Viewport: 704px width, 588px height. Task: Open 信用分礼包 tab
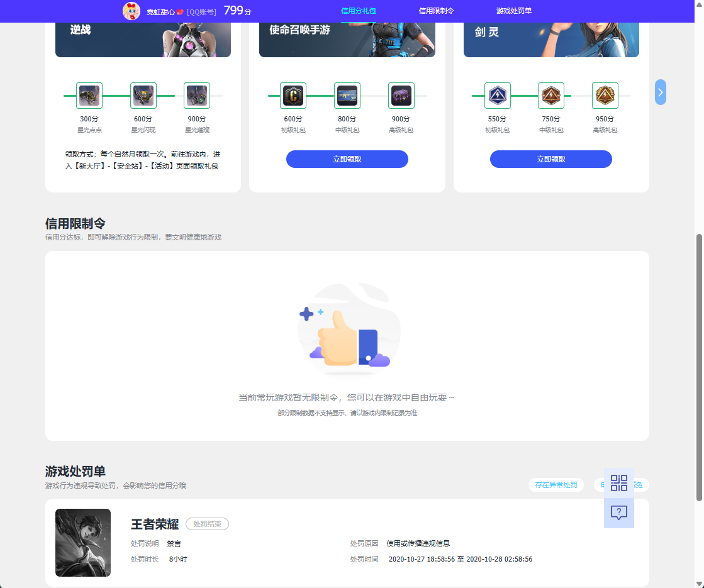pyautogui.click(x=358, y=11)
